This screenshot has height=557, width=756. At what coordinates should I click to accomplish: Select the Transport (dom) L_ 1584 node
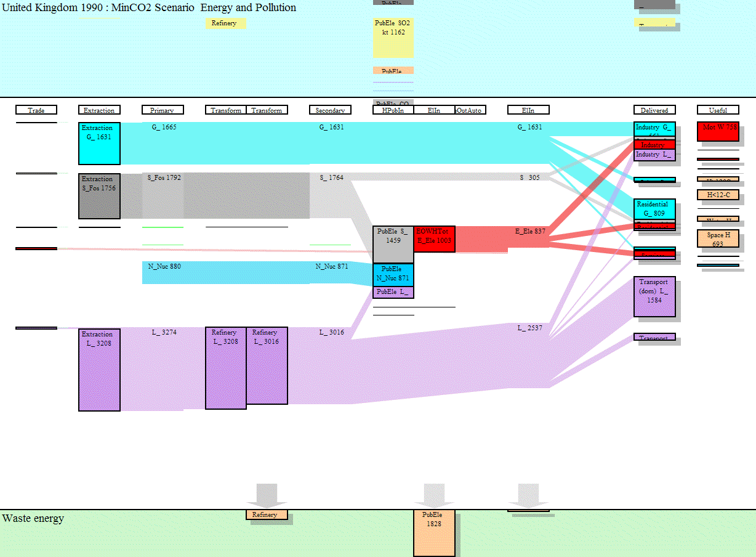point(655,297)
